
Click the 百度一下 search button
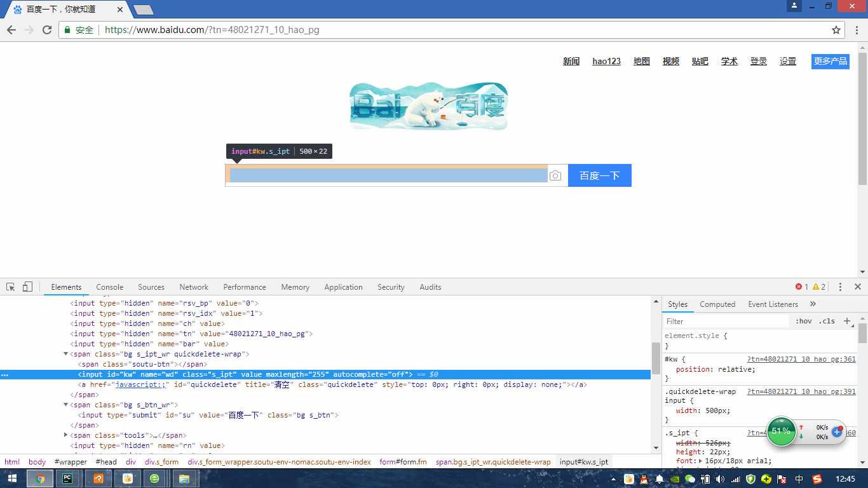coord(600,175)
